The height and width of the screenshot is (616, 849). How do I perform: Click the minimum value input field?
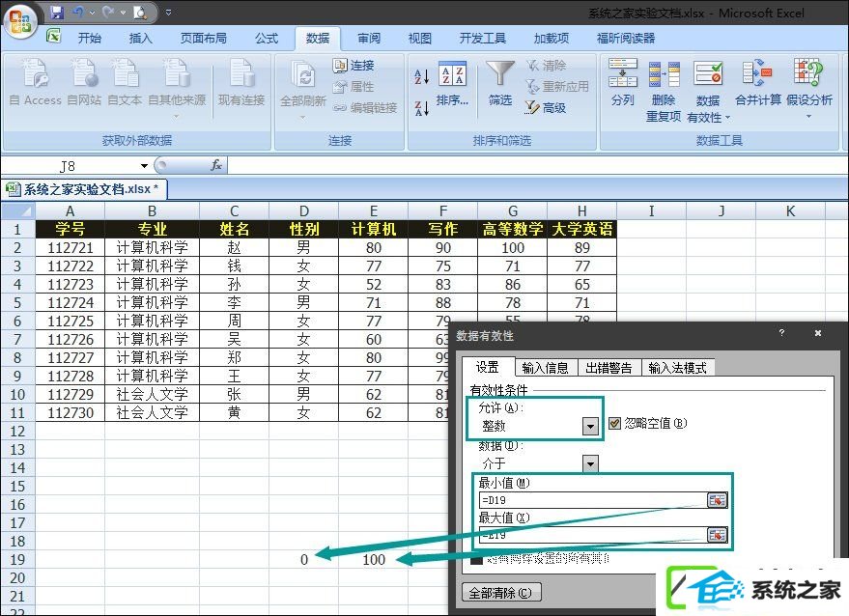(x=593, y=501)
